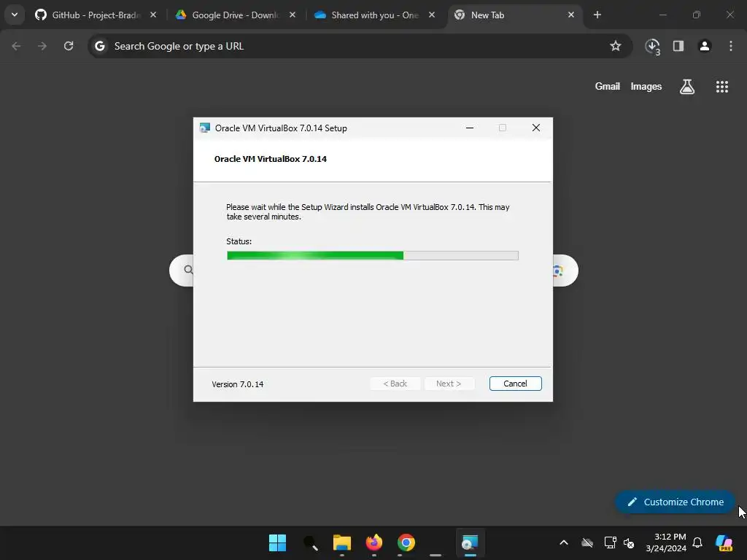Open the Windows Start menu

coord(277,542)
